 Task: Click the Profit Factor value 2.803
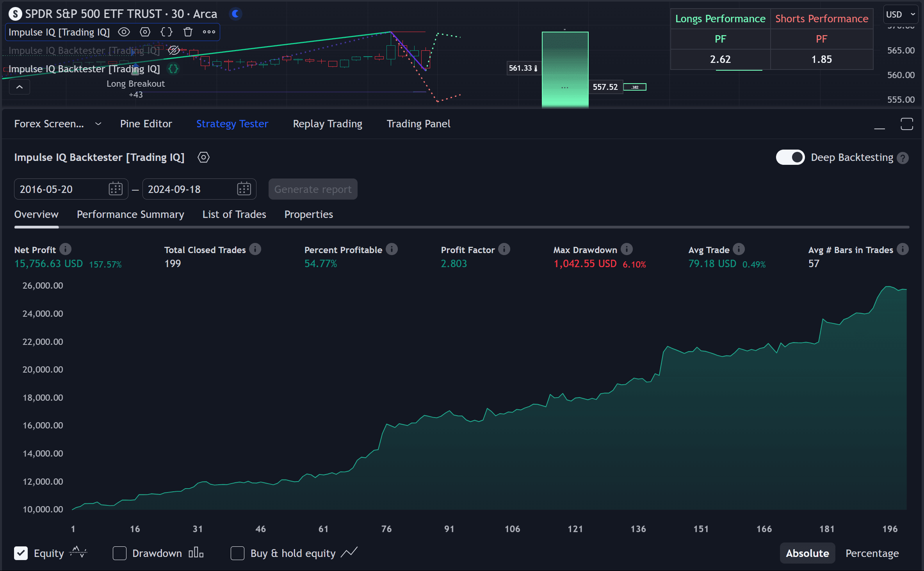[x=454, y=264]
